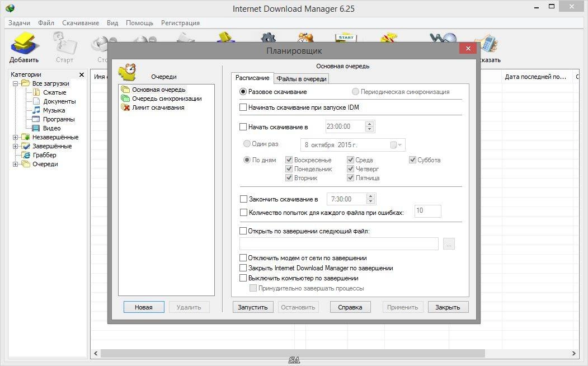
Task: Click the Документы category page icon
Action: (36, 101)
